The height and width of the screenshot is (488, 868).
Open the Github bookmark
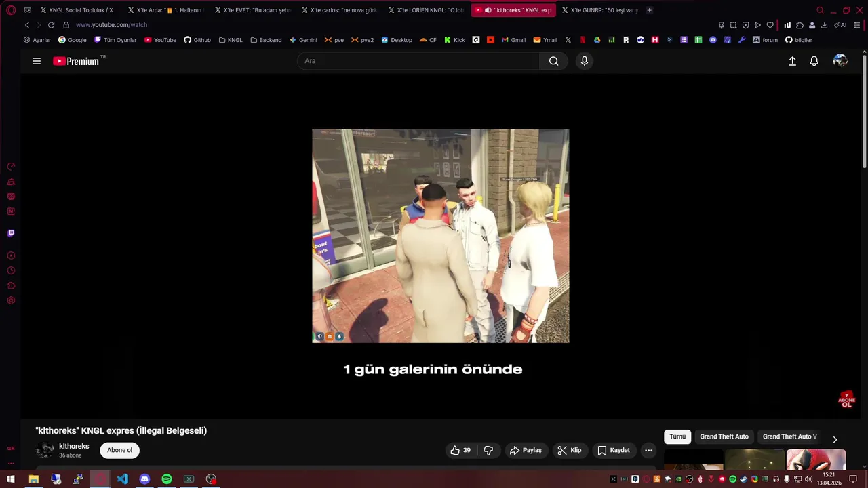(197, 40)
